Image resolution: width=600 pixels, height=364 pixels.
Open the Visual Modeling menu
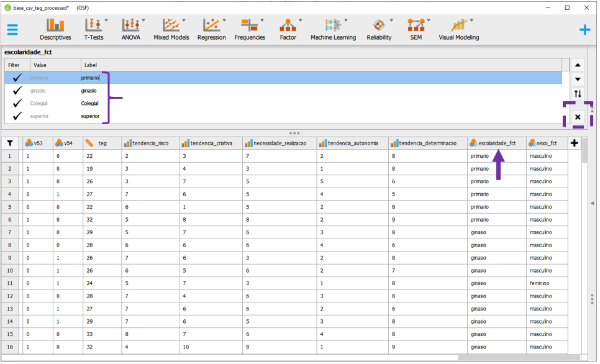click(x=458, y=29)
